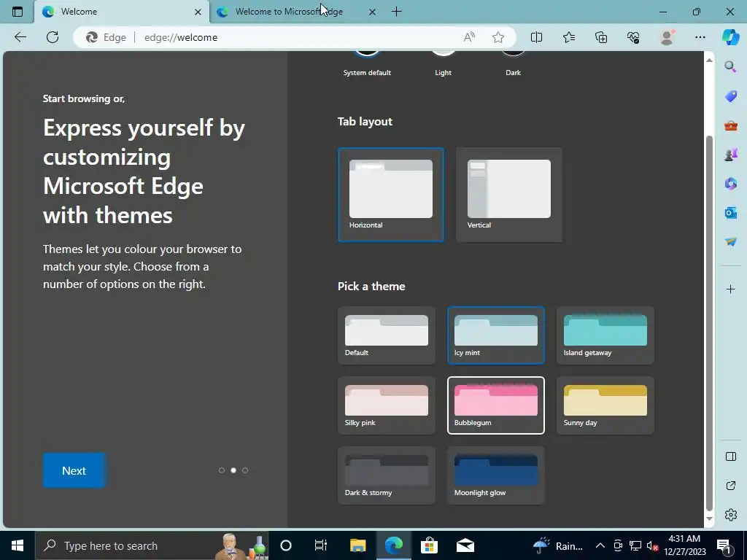747x560 pixels.
Task: Open File Explorer from taskbar
Action: point(357,545)
